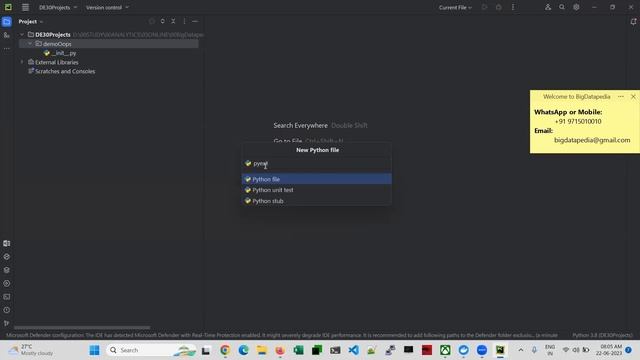The height and width of the screenshot is (360, 640).
Task: Open Microsoft Edge from the taskbar
Action: point(244,350)
